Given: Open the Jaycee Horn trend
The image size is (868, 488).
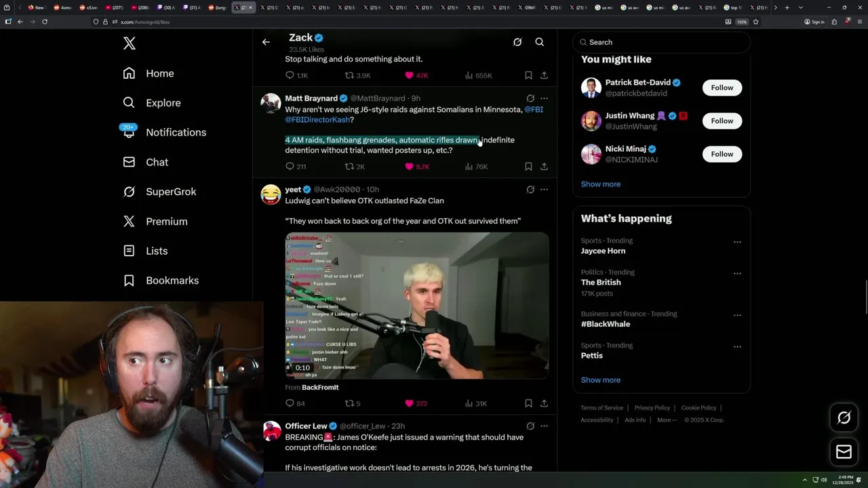Looking at the screenshot, I should coord(603,251).
